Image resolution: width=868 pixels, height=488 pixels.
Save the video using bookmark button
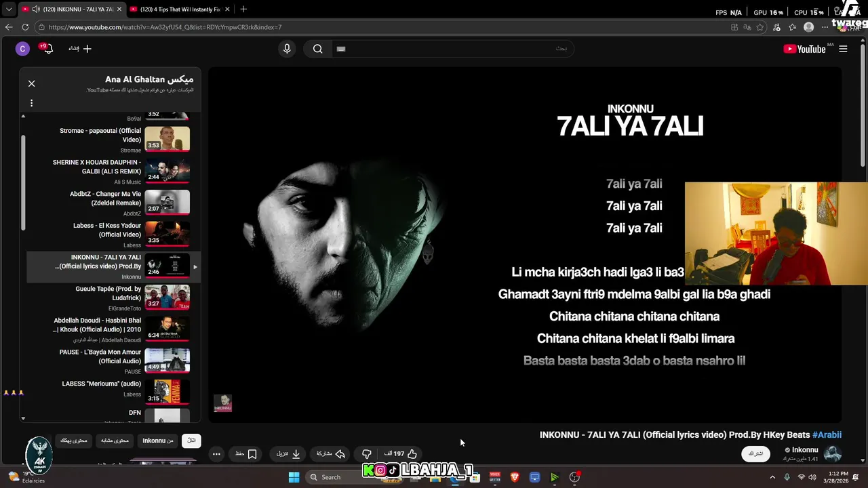point(245,453)
